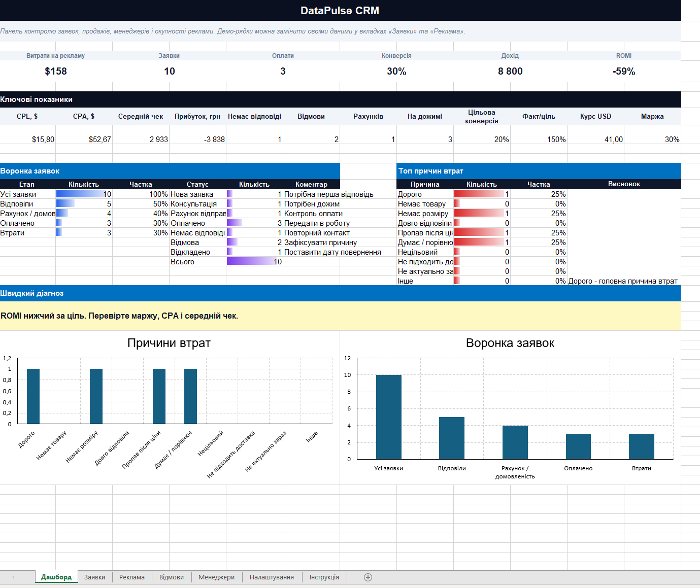The image size is (700, 588).
Task: Click the 'CPL, $' column header
Action: click(27, 116)
